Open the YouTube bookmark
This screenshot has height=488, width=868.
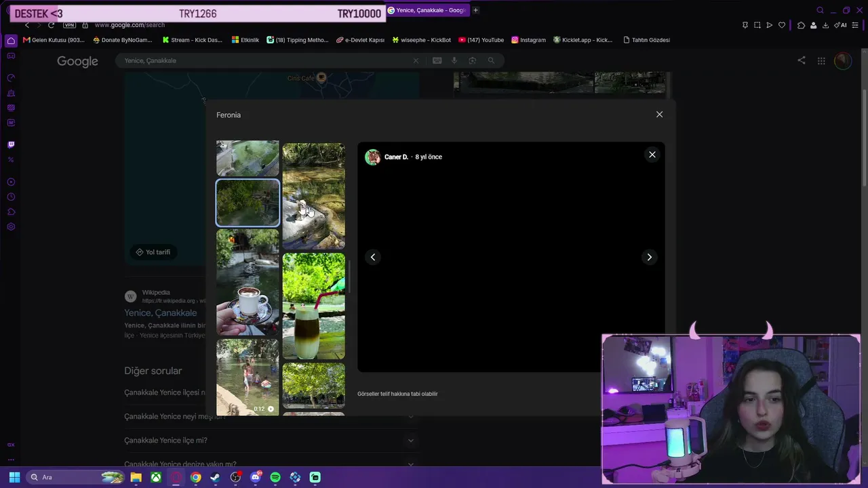tap(481, 40)
